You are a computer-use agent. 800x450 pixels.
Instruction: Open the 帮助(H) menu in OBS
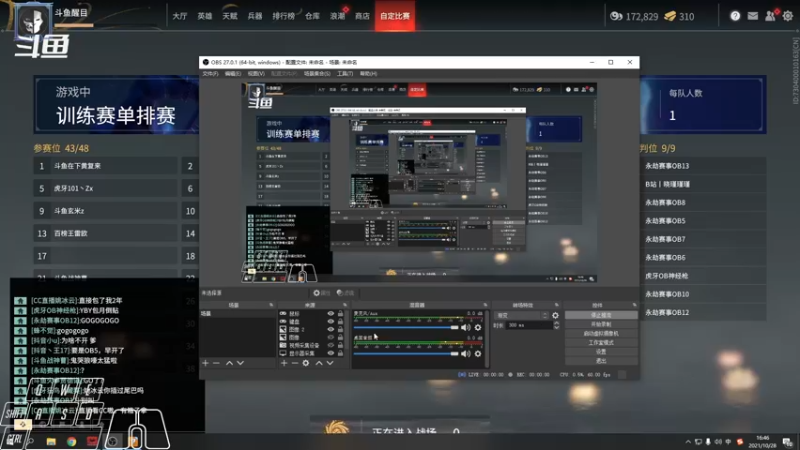click(x=368, y=73)
